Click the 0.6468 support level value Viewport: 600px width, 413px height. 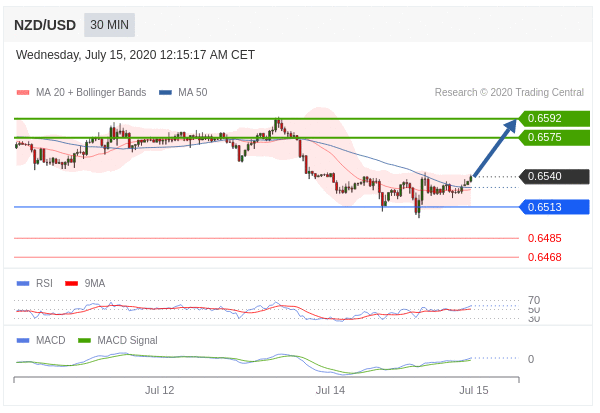(545, 257)
